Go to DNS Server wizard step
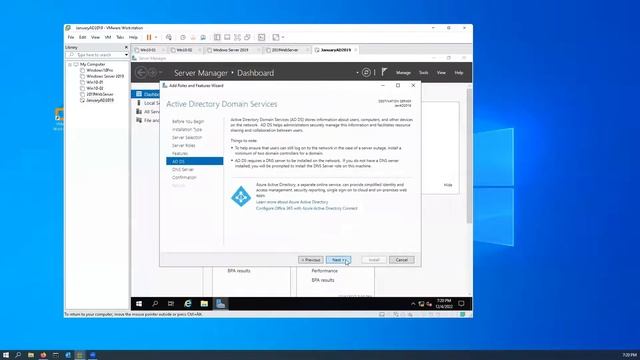Viewport: 640px width, 360px height. (183, 169)
